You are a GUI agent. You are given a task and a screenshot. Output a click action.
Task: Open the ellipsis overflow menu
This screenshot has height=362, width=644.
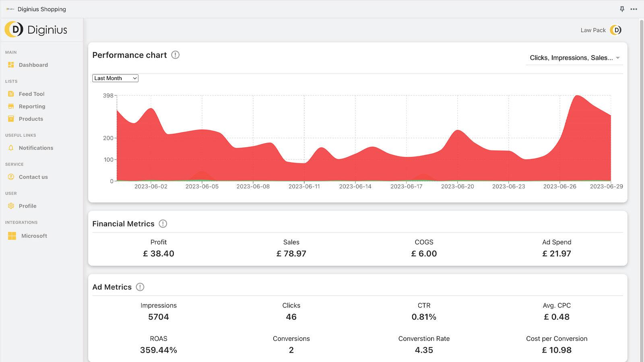point(633,9)
